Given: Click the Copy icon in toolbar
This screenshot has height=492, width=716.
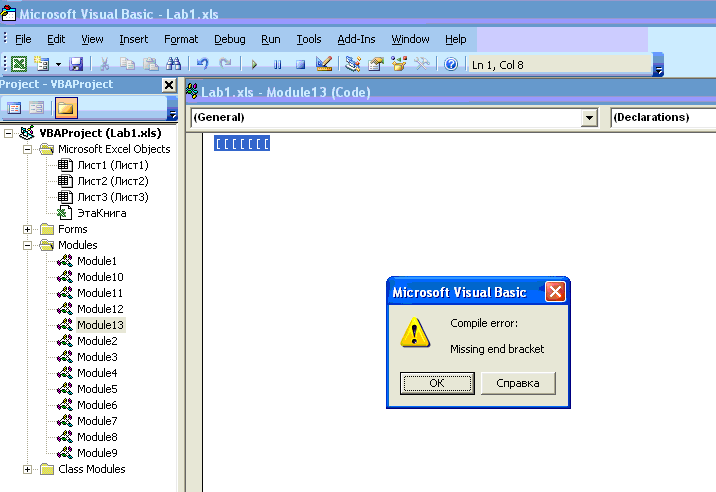Looking at the screenshot, I should 127,64.
